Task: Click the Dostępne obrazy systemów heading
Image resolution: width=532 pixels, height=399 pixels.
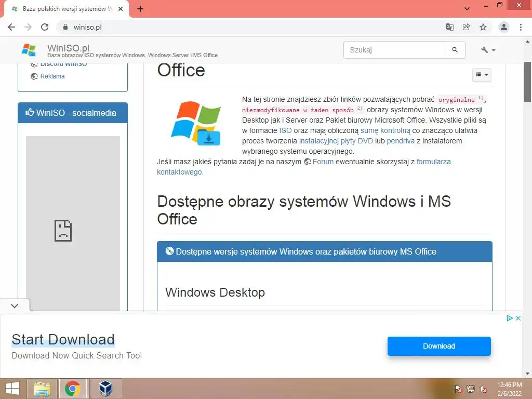Action: (304, 210)
